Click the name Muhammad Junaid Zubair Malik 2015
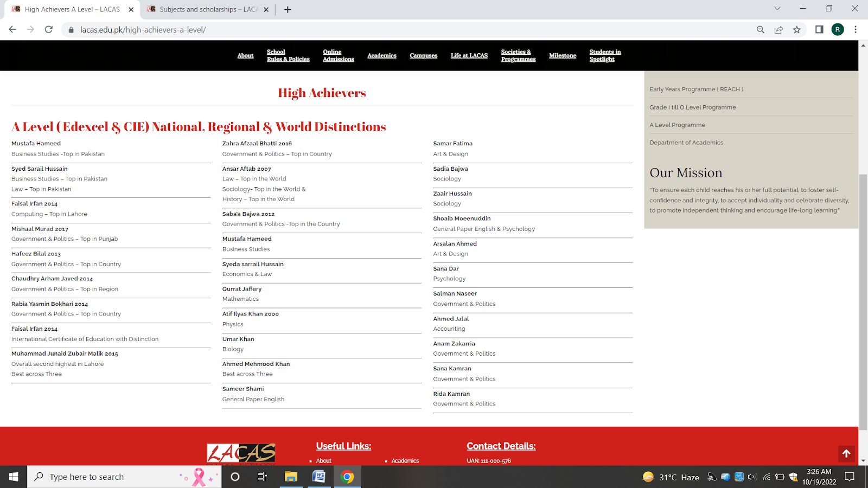Viewport: 868px width, 488px height. pyautogui.click(x=65, y=354)
